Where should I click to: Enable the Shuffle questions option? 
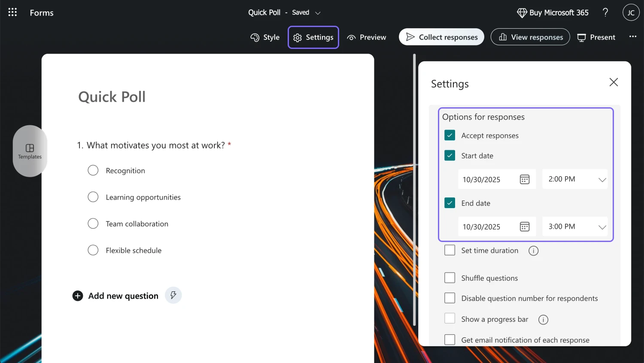450,278
